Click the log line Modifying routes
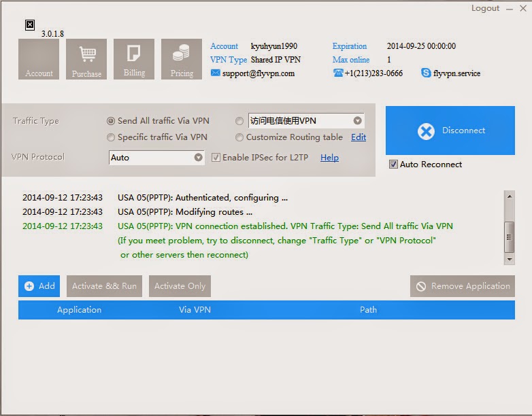This screenshot has height=416, width=532. (185, 212)
